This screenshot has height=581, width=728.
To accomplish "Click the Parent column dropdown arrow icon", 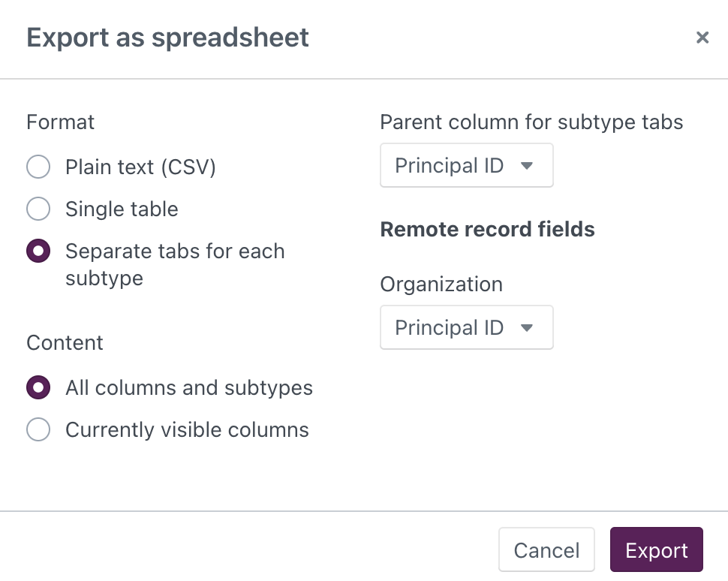I will [x=527, y=166].
